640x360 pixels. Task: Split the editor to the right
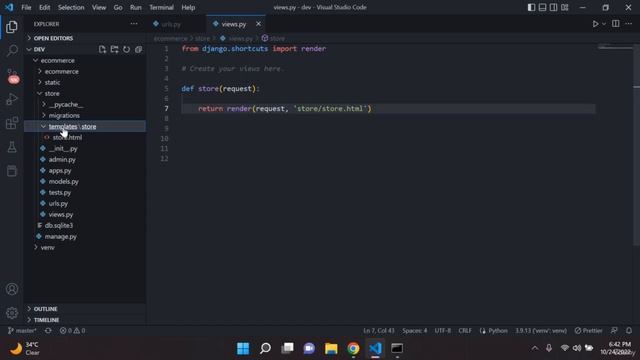pyautogui.click(x=616, y=24)
